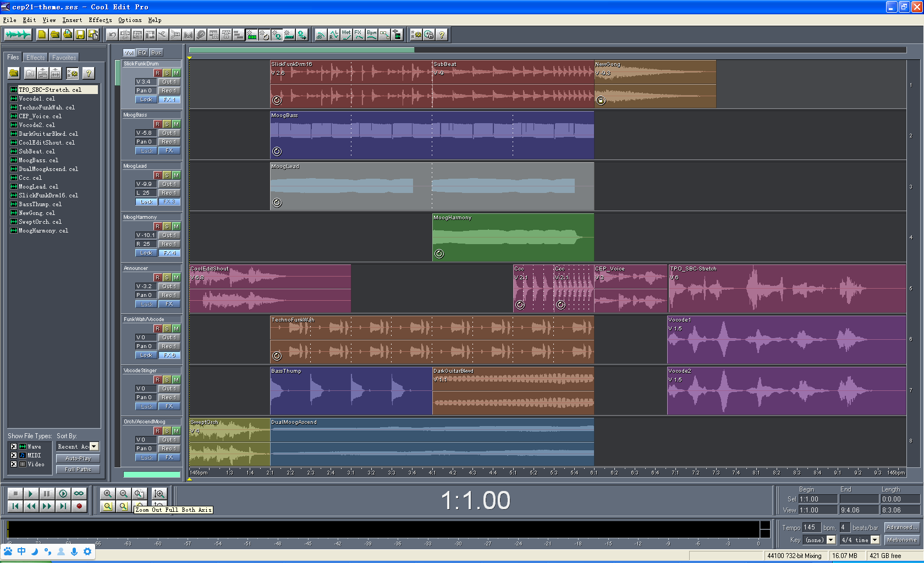This screenshot has width=924, height=563.
Task: Click the dB volume toolbar icon
Action: click(321, 34)
